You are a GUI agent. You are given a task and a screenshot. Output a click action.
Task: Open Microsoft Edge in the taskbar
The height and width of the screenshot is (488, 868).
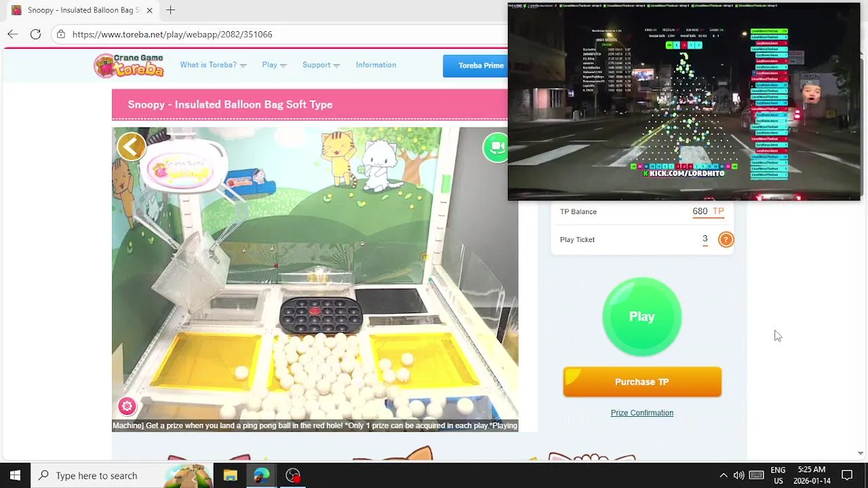(261, 475)
